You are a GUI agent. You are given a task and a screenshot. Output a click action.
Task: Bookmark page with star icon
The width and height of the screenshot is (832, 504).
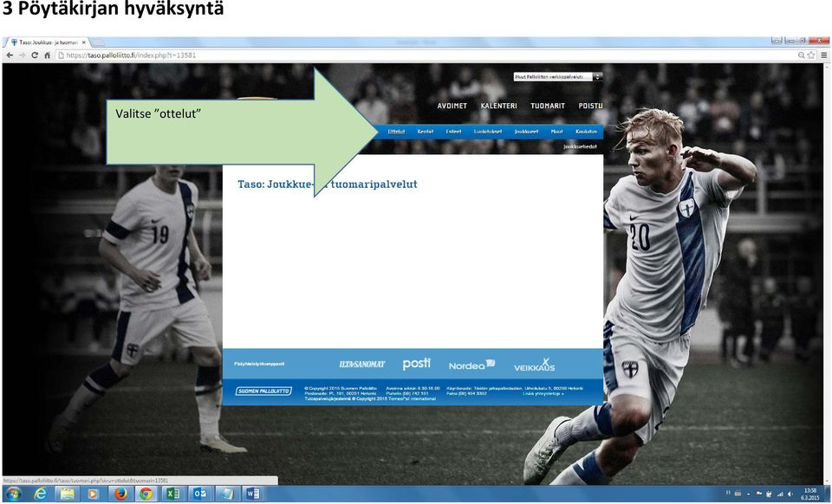point(811,55)
